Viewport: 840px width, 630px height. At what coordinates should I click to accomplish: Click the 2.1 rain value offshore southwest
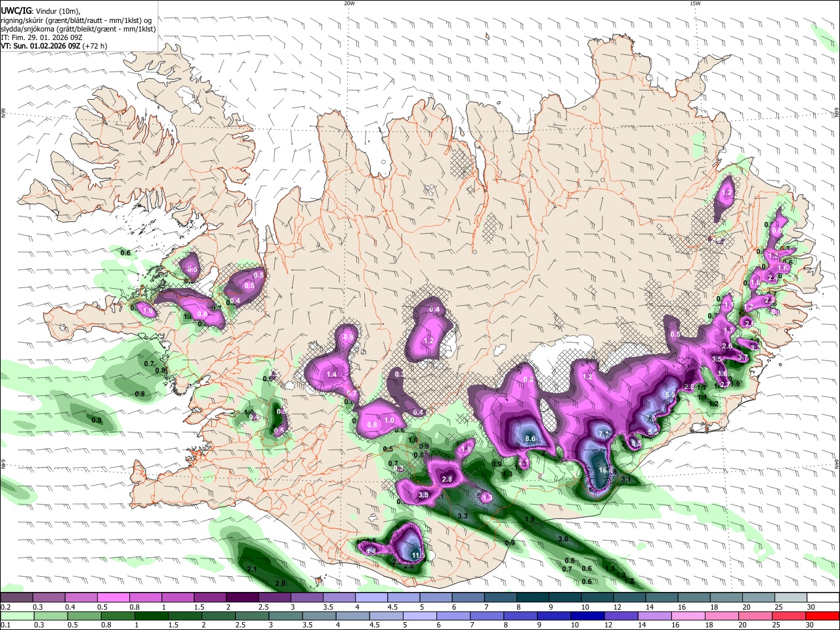tap(251, 568)
